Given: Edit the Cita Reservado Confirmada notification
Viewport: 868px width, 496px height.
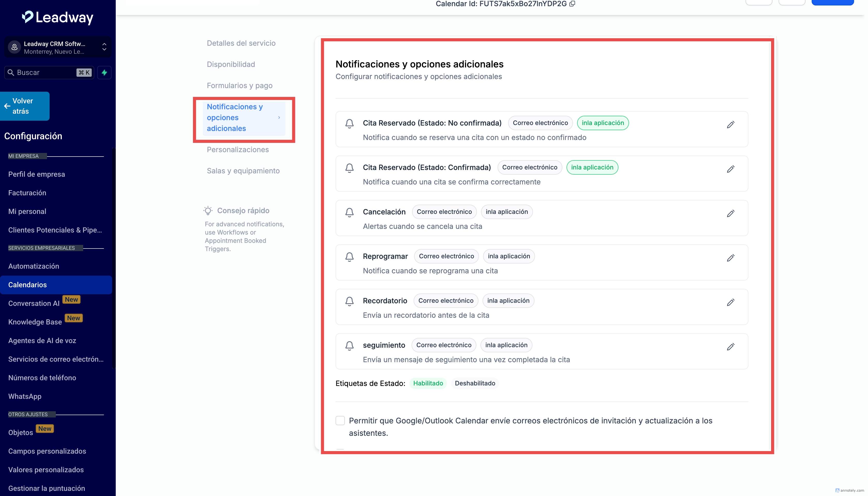Looking at the screenshot, I should [730, 169].
